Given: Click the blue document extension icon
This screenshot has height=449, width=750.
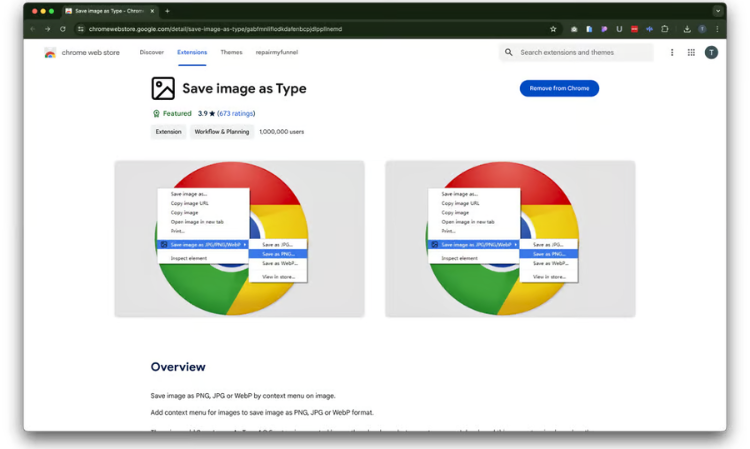Looking at the screenshot, I should [x=589, y=29].
